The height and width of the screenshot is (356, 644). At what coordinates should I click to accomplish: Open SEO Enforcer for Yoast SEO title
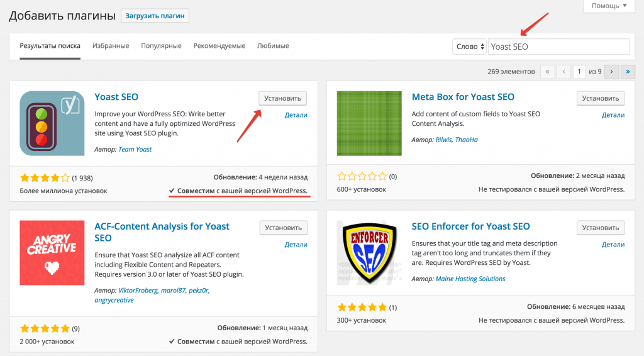[x=470, y=226]
